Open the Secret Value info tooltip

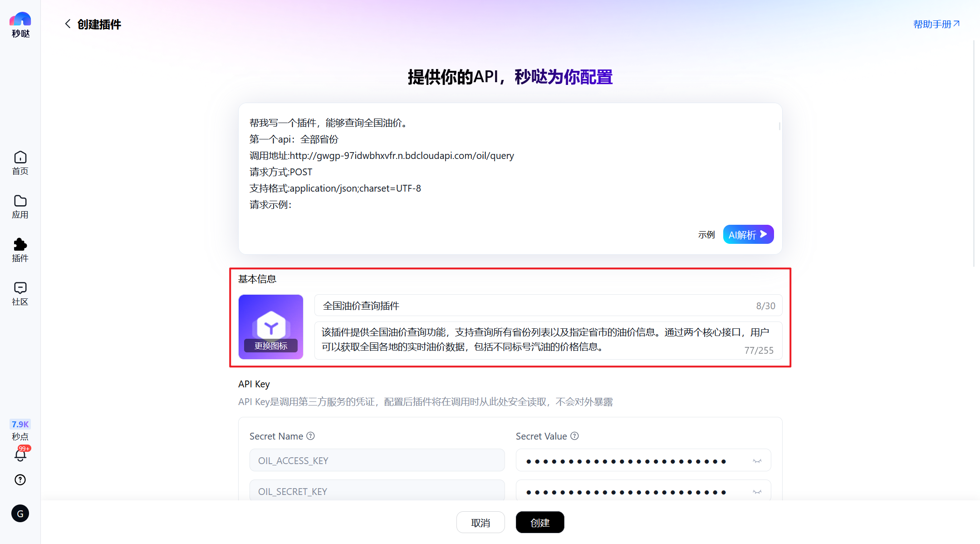click(x=575, y=435)
